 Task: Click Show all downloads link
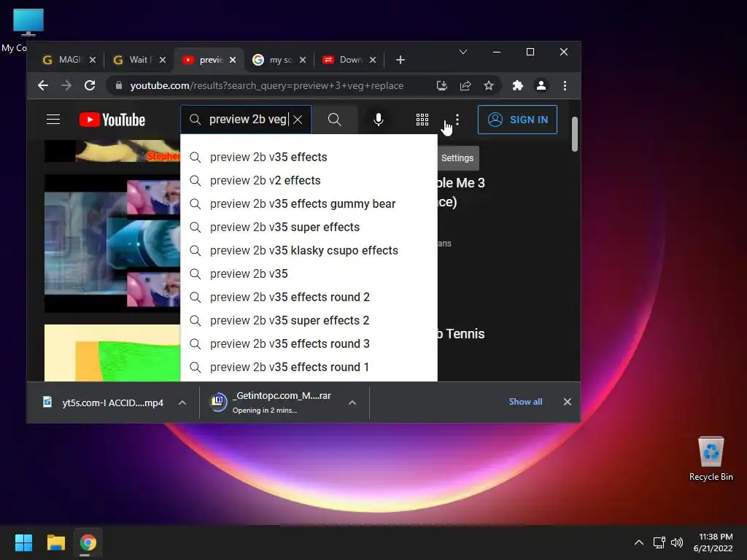tap(525, 402)
